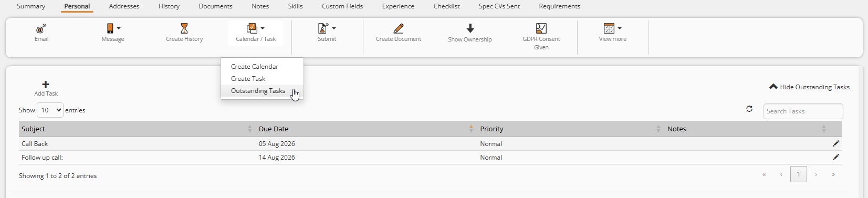Open the Spec CVs Sent tab
This screenshot has width=868, height=198.
coord(499,6)
